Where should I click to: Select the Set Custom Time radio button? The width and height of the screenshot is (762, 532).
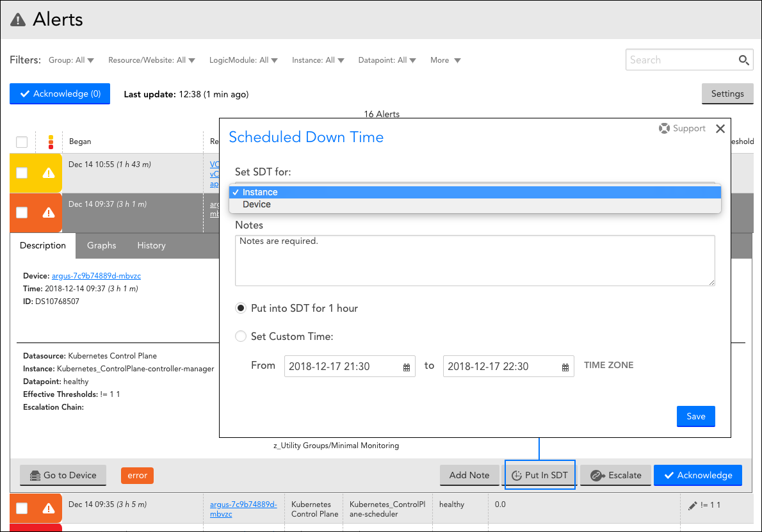pos(241,336)
